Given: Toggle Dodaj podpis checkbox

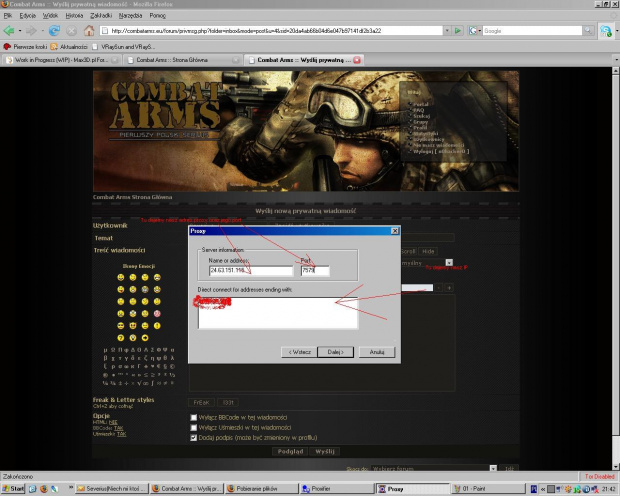Looking at the screenshot, I should [x=194, y=438].
